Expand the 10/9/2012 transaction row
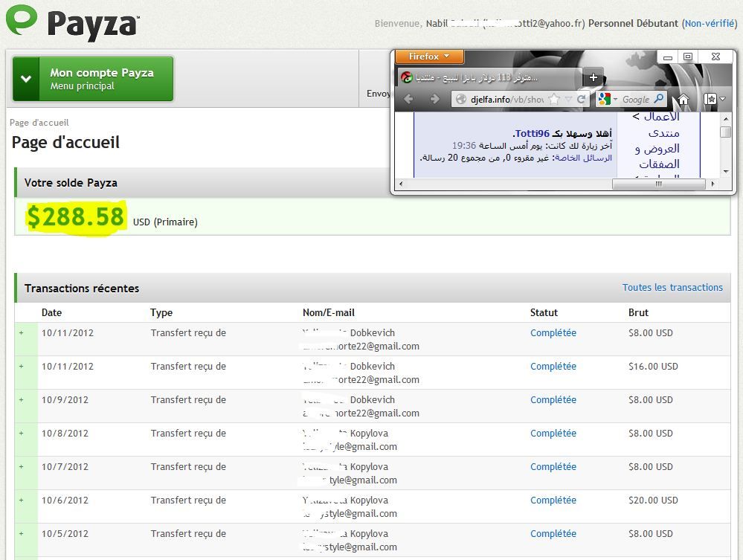This screenshot has height=560, width=743. pos(22,400)
